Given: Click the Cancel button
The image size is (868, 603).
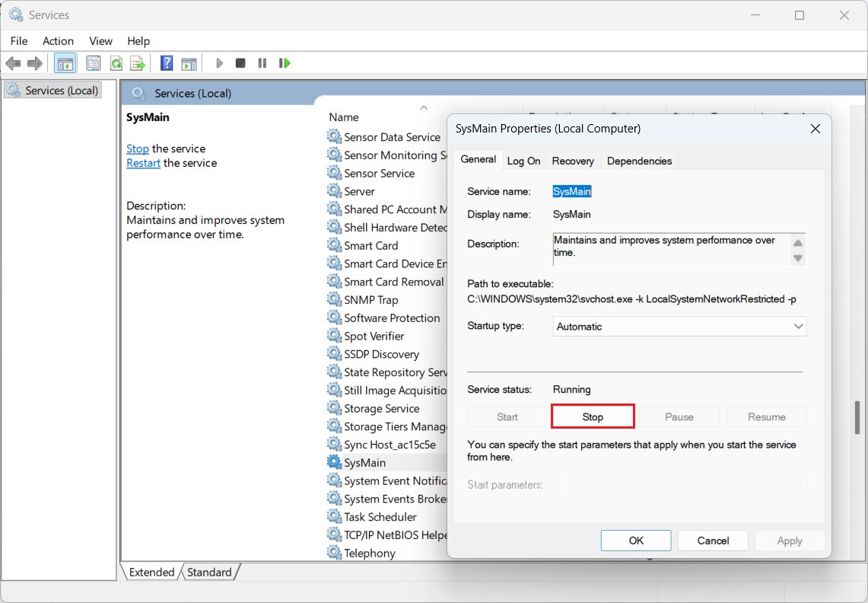Looking at the screenshot, I should pos(713,541).
